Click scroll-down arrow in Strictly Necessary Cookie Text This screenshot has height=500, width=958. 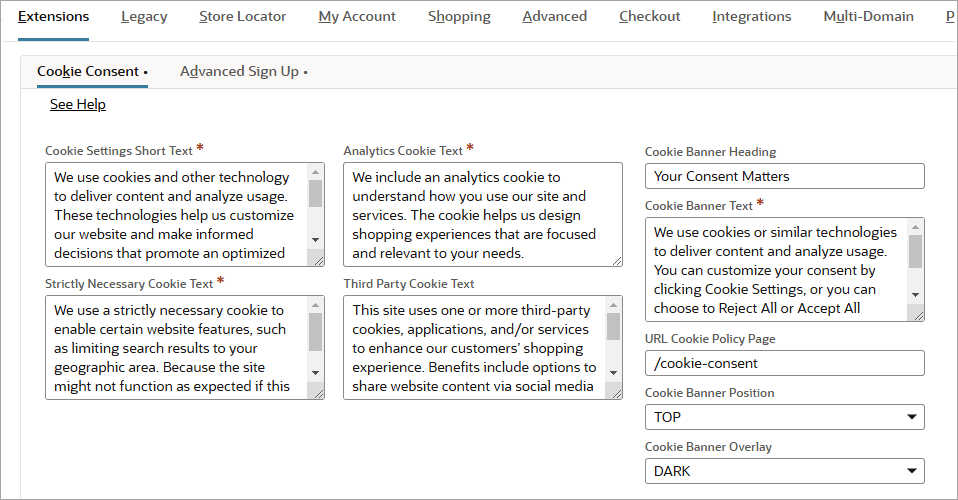click(x=315, y=372)
